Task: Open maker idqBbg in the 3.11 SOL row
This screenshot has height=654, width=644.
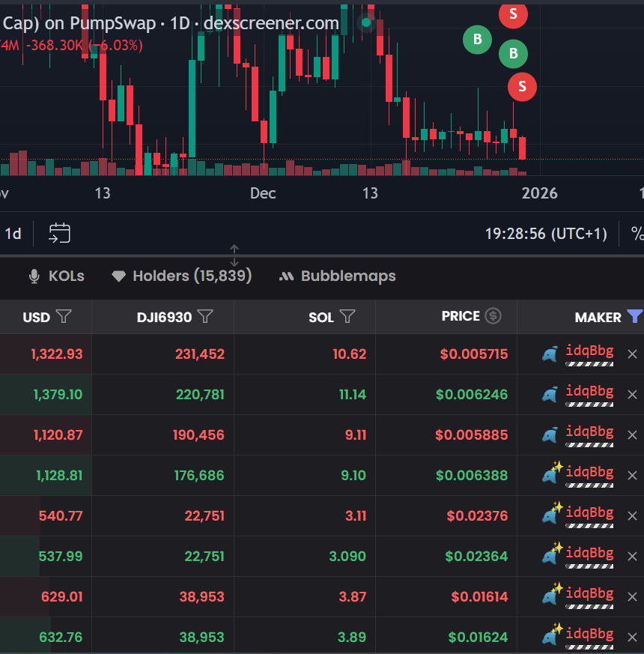Action: [589, 513]
